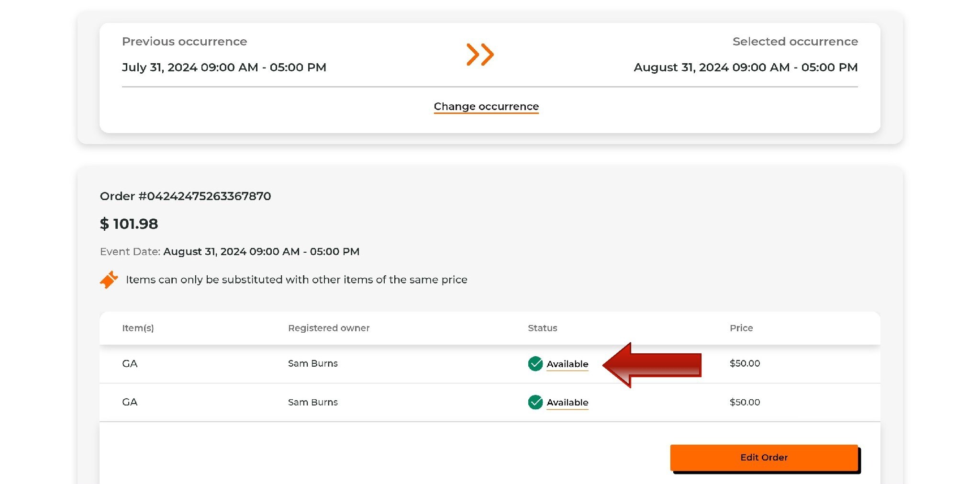Image resolution: width=980 pixels, height=484 pixels.
Task: Click Available link in the first GA row
Action: [x=568, y=364]
